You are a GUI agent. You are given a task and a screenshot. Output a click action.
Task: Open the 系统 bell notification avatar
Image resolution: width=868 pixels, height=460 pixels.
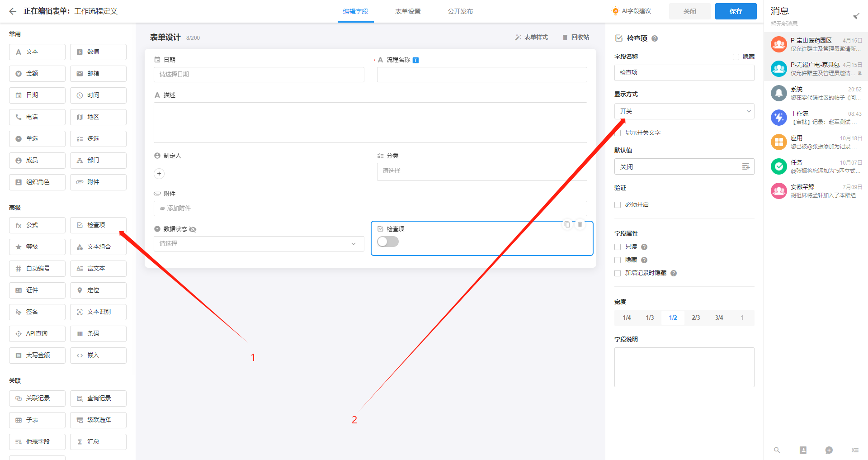pos(779,93)
